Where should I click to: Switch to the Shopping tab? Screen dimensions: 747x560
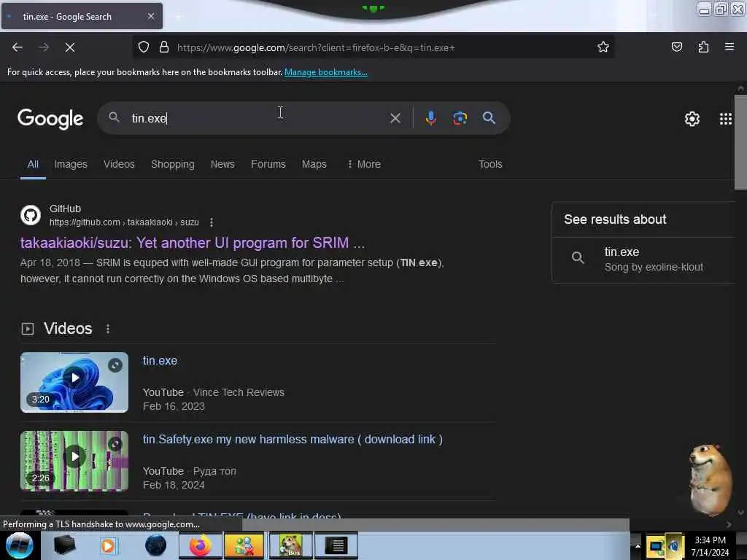(x=172, y=164)
